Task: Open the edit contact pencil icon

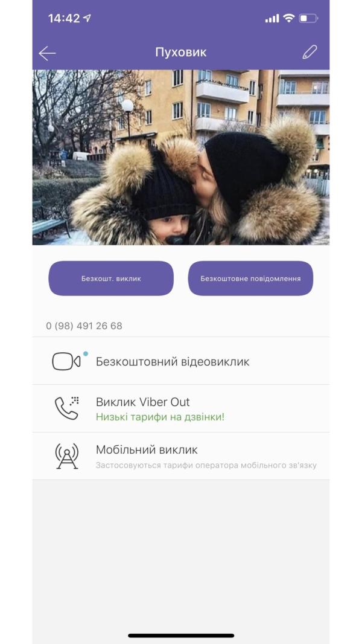Action: click(x=310, y=52)
